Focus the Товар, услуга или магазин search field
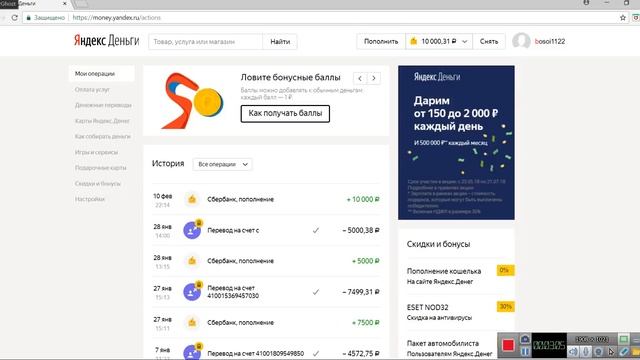The width and height of the screenshot is (640, 360). 205,42
